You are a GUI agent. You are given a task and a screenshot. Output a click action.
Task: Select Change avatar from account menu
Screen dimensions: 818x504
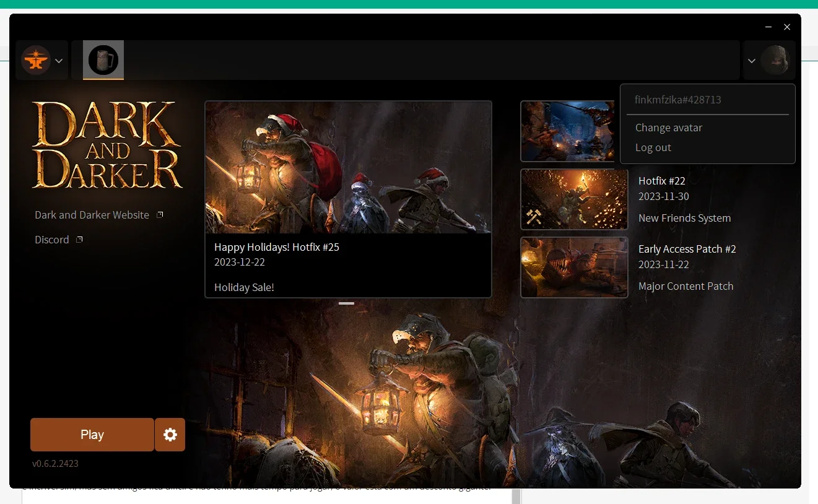669,128
